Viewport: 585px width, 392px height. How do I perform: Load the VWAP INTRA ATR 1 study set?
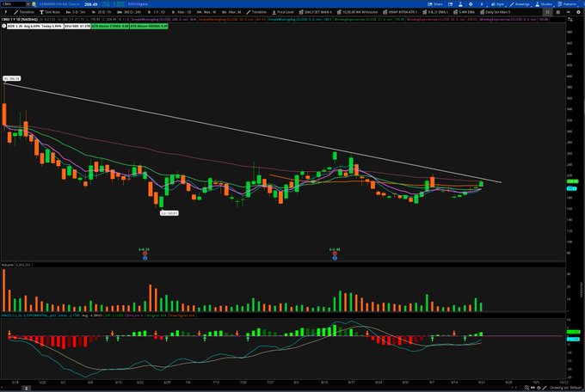click(x=400, y=12)
